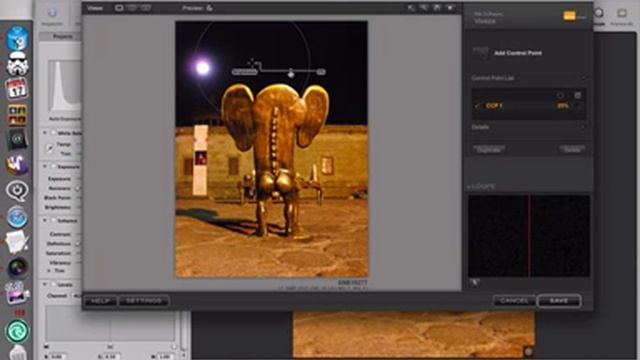Click the Loupe icon in Aperture toolbar
The width and height of the screenshot is (640, 360).
tap(599, 13)
